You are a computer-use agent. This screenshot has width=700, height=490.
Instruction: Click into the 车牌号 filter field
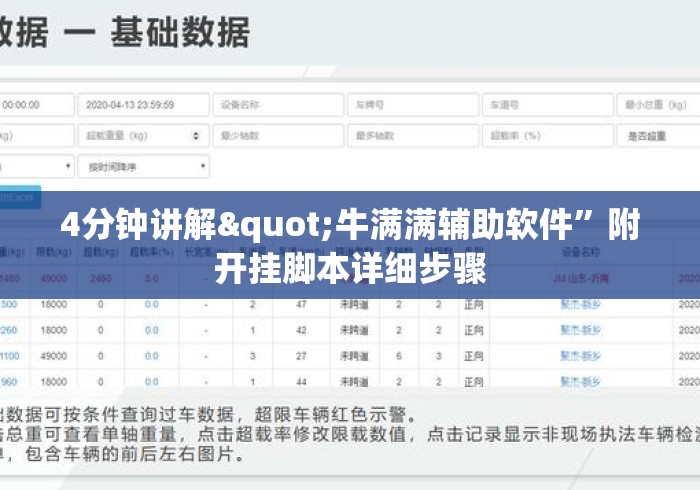click(x=413, y=105)
